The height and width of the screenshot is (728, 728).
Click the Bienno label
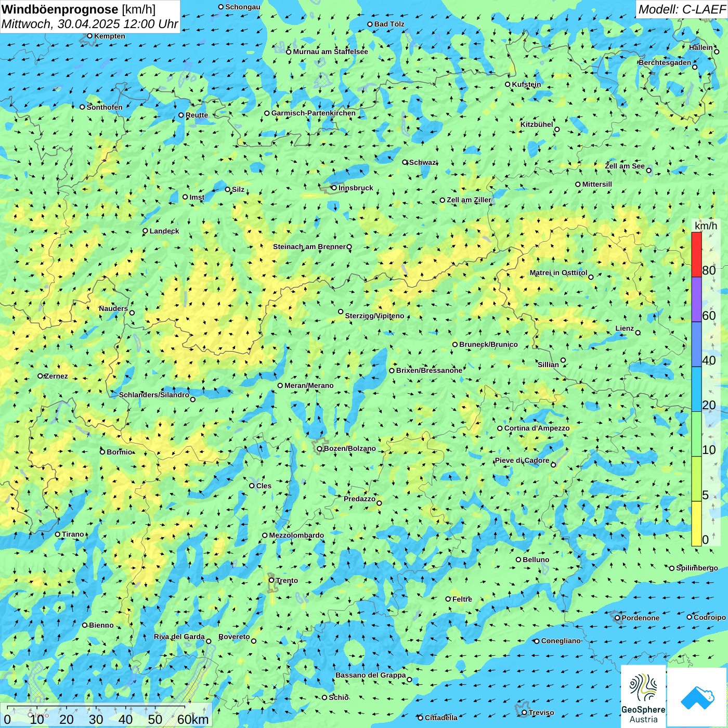point(101,625)
